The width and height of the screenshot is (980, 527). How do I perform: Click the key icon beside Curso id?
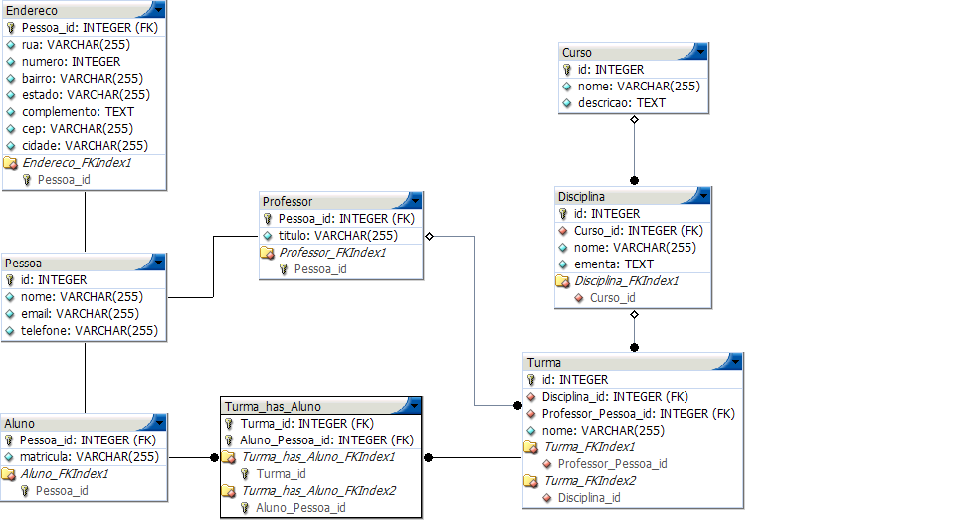pos(567,70)
